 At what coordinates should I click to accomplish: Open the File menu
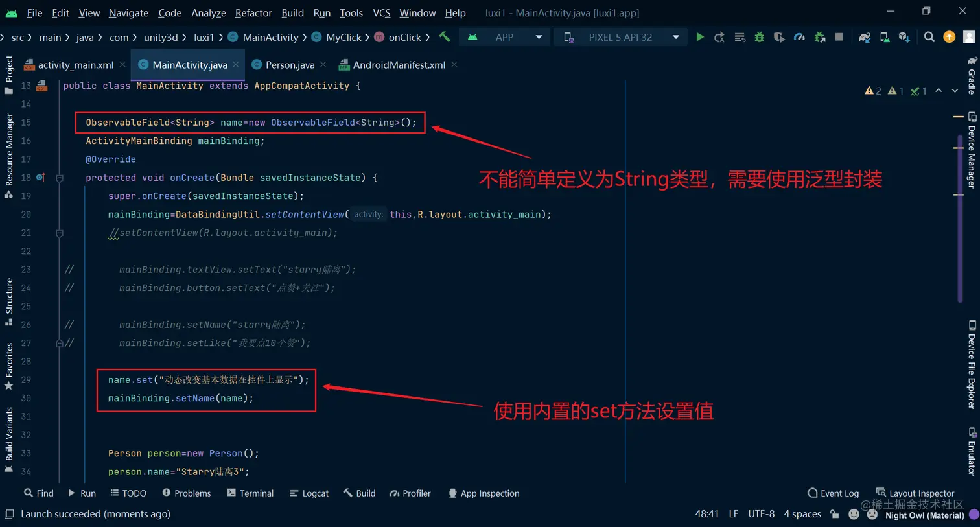34,13
